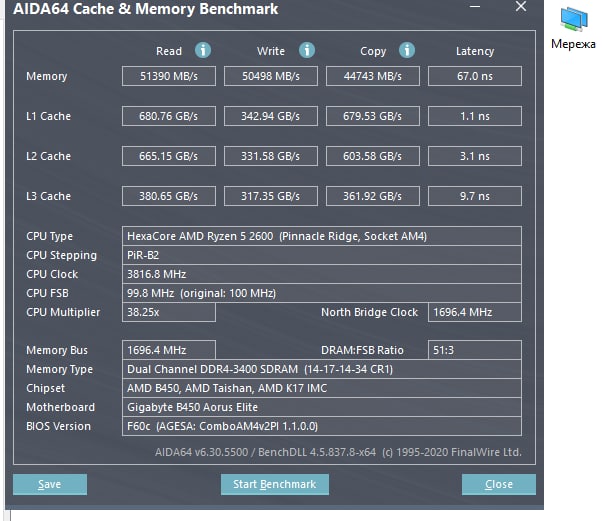Viewport: 602px width, 521px height.
Task: Save the benchmark results
Action: 50,484
